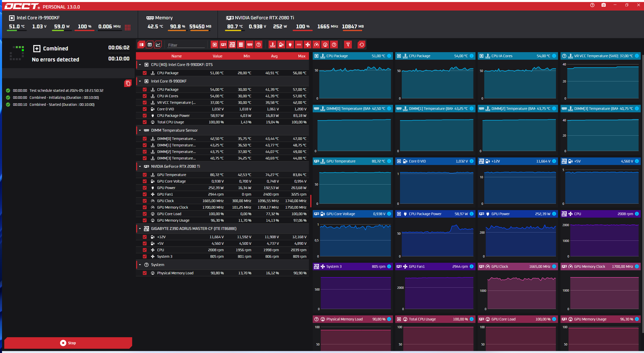Open info for the GPU Temperature graph

tap(389, 161)
